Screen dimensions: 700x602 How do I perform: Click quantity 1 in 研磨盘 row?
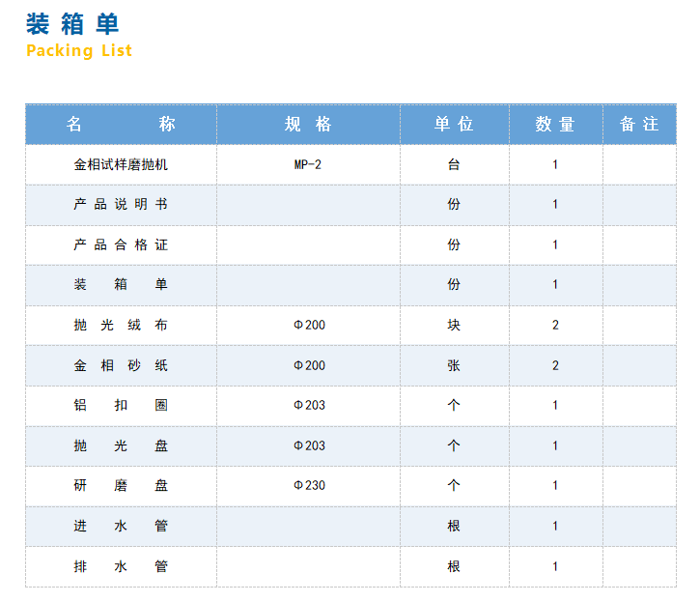[556, 486]
